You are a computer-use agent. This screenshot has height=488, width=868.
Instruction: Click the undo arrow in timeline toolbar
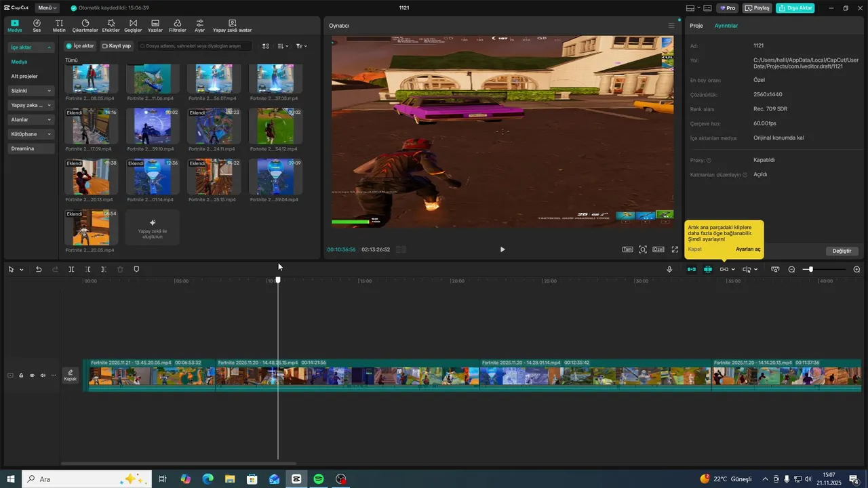pos(39,269)
